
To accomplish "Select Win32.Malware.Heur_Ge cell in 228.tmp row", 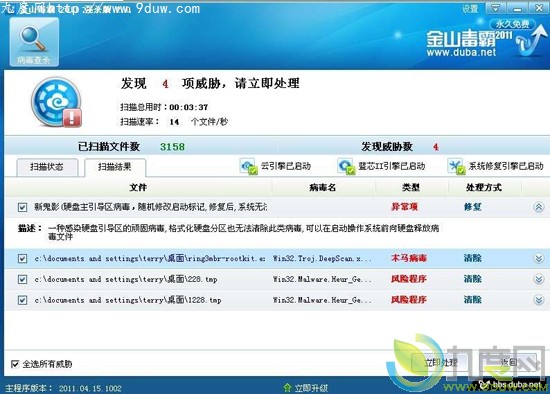I will tap(322, 279).
